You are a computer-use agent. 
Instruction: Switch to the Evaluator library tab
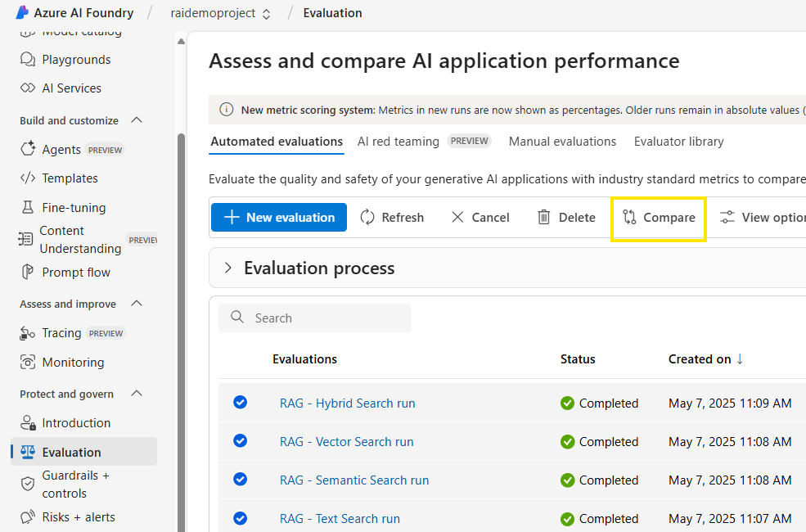coord(679,142)
